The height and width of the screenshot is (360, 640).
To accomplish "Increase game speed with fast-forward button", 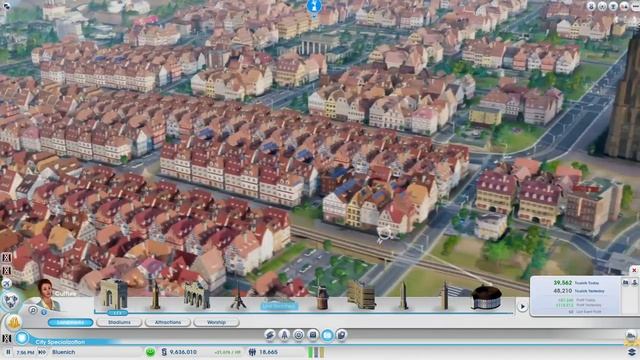I will tap(42, 352).
